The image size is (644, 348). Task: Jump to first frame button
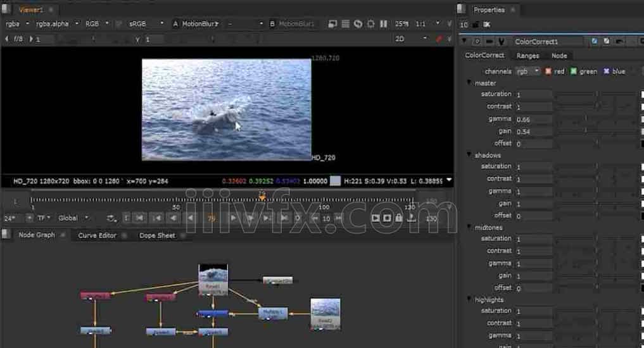pos(139,218)
